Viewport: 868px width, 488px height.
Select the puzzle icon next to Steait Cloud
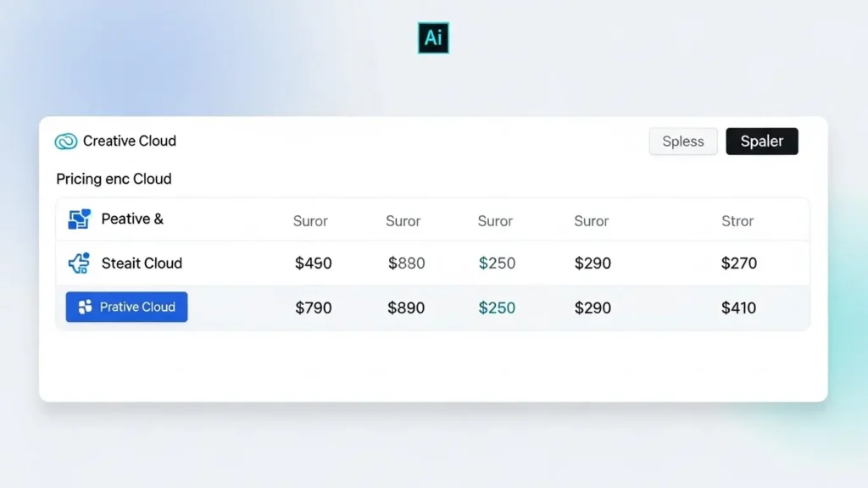point(78,263)
